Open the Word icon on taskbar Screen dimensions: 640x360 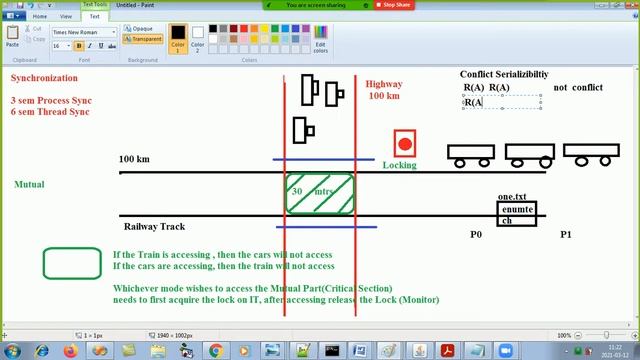pyautogui.click(x=360, y=351)
